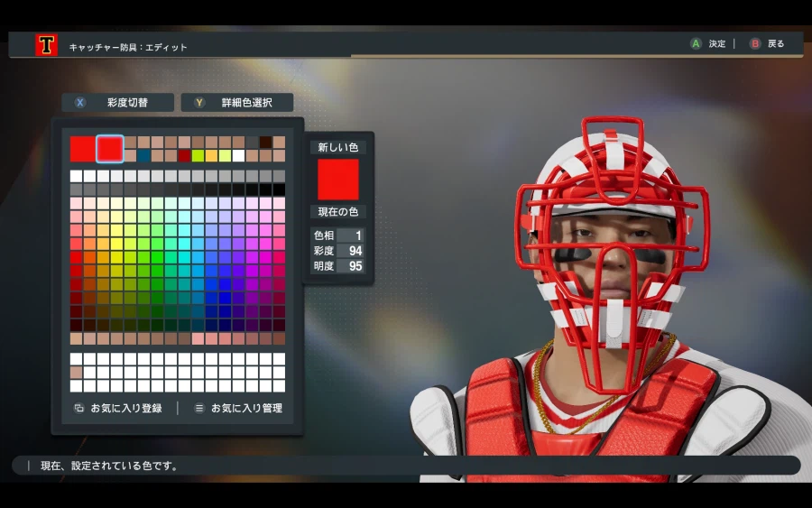Screen dimensions: 812x508
Task: Click the 明度 brightness value field
Action: (348, 266)
